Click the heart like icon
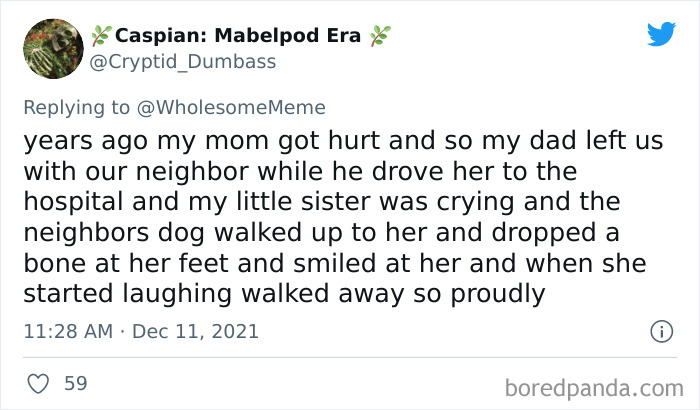Viewport: 700px width, 410px height. tap(38, 384)
